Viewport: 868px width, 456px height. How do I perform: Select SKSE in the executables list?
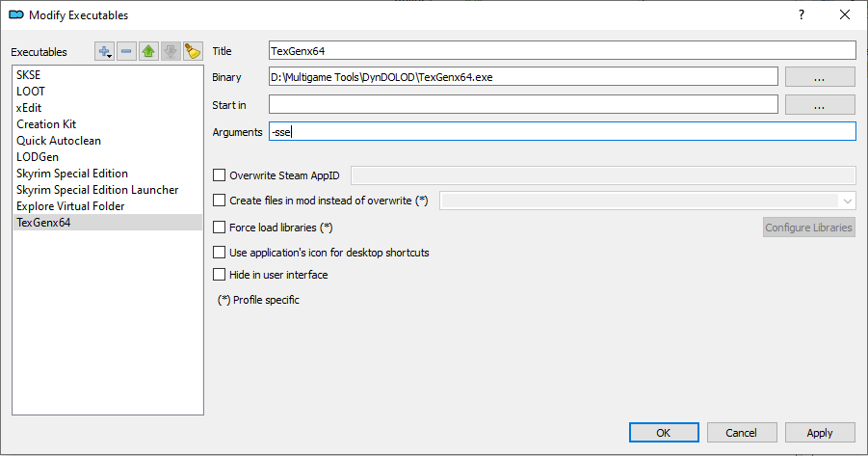click(x=29, y=75)
